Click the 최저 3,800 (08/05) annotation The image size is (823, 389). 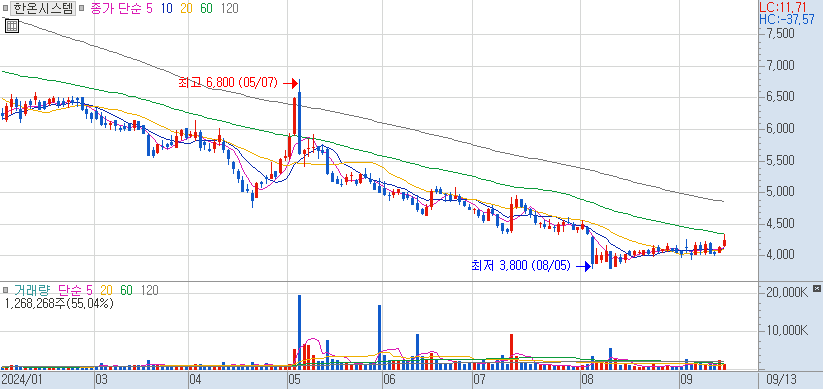pyautogui.click(x=521, y=266)
